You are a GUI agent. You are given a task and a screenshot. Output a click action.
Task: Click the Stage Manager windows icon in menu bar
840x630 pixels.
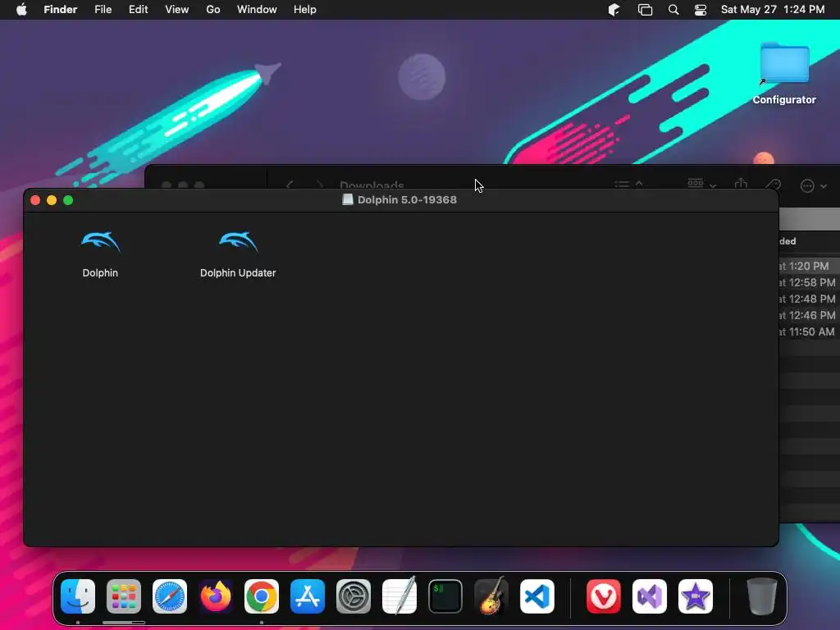(645, 10)
